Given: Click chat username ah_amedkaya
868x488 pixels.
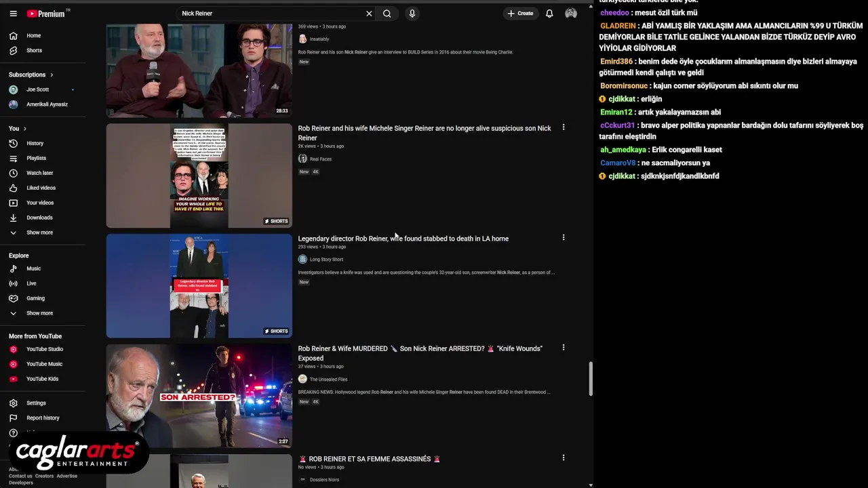Looking at the screenshot, I should [x=623, y=150].
